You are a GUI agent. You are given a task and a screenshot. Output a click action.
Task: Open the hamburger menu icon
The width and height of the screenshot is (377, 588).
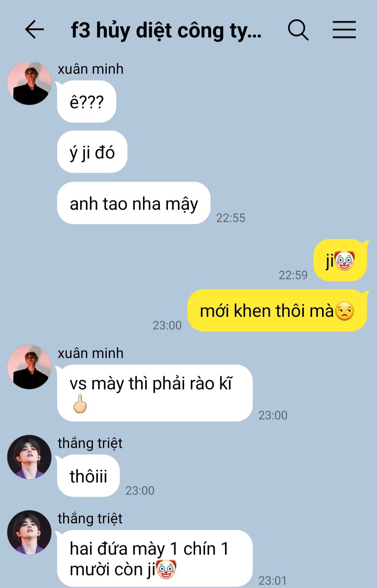pyautogui.click(x=344, y=29)
